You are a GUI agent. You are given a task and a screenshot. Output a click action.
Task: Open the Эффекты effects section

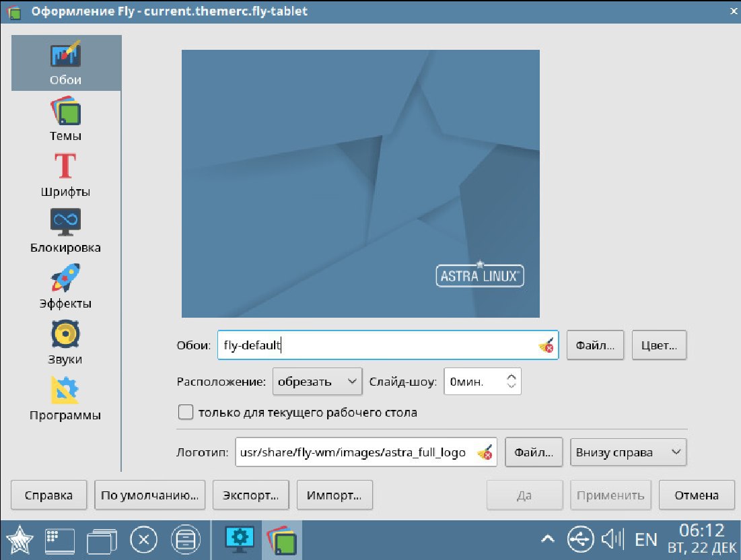66,286
